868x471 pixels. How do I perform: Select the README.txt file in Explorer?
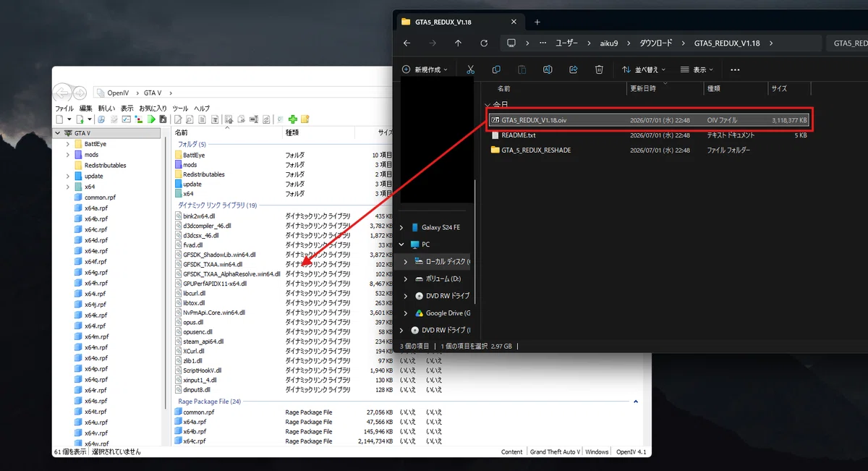pos(649,135)
